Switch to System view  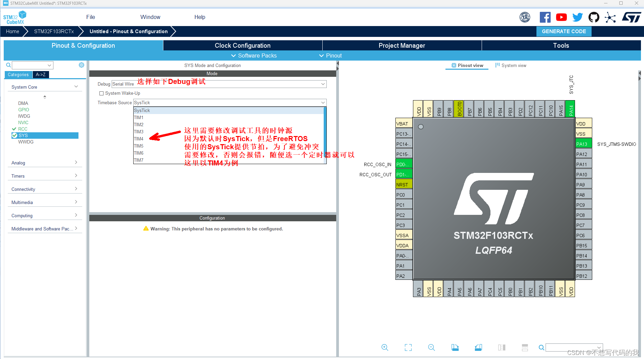[511, 65]
